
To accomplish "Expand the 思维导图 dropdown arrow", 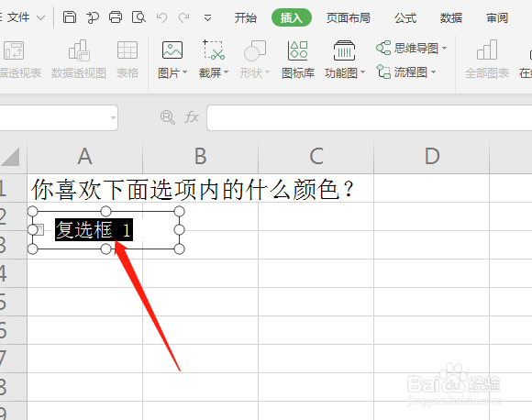I will 445,49.
